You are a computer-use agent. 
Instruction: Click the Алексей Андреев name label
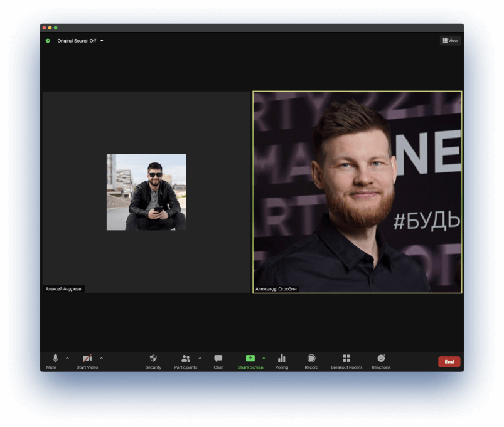(63, 289)
